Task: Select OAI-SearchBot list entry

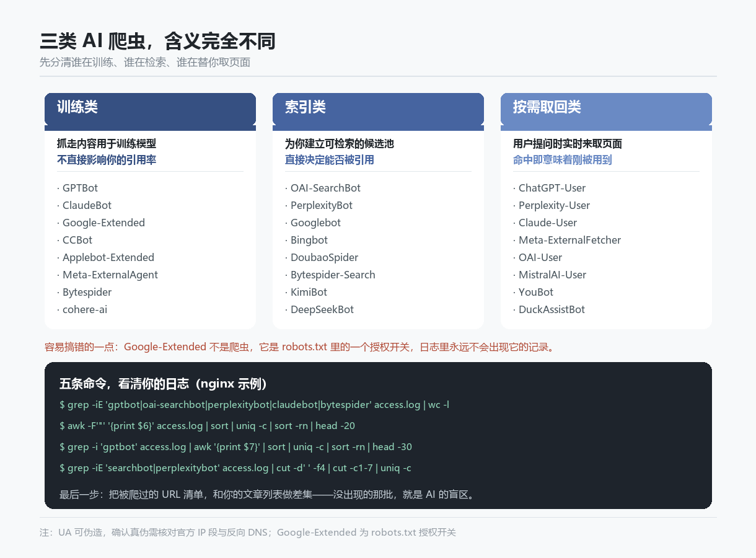Action: click(323, 188)
